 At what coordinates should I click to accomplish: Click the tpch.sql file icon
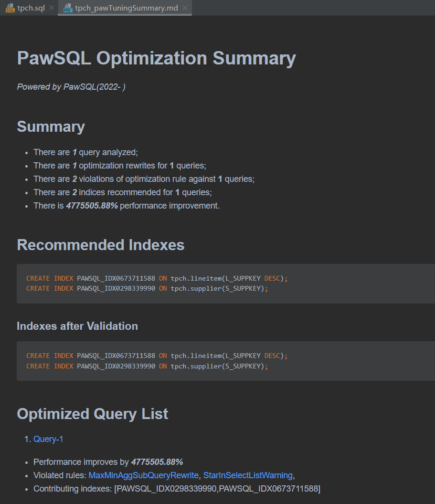pyautogui.click(x=10, y=8)
